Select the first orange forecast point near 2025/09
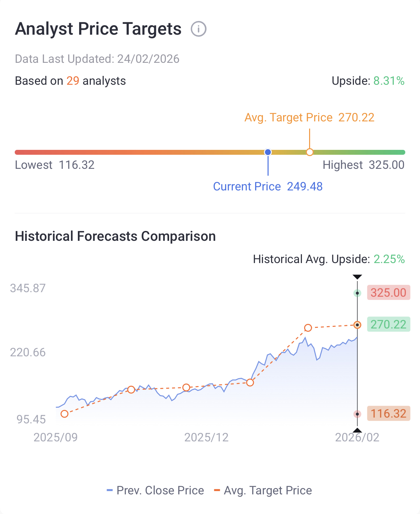 [64, 414]
